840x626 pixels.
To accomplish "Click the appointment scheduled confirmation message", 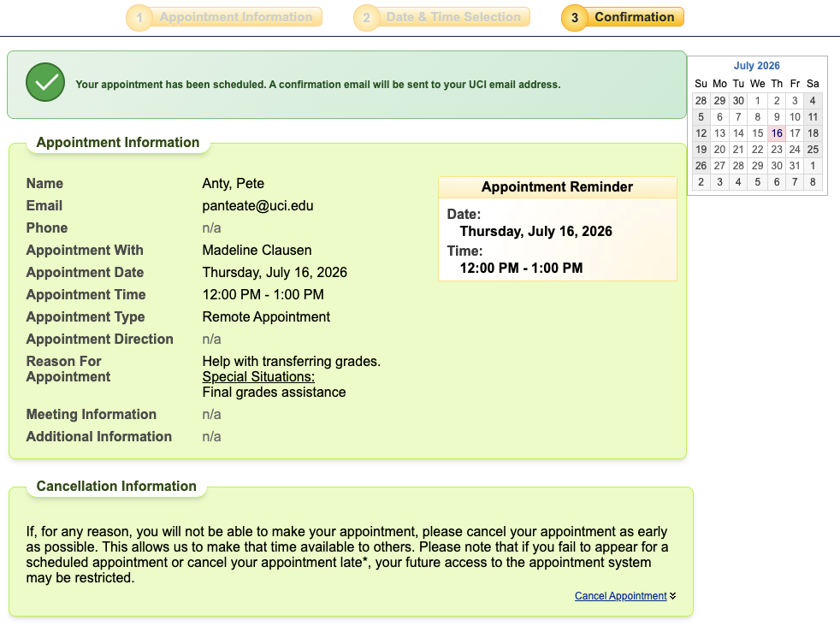I will pos(317,85).
